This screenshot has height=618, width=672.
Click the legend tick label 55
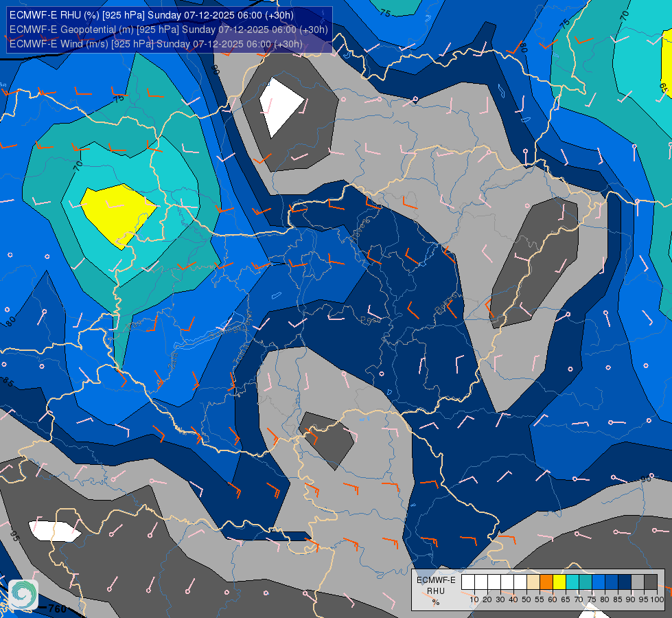(x=540, y=599)
